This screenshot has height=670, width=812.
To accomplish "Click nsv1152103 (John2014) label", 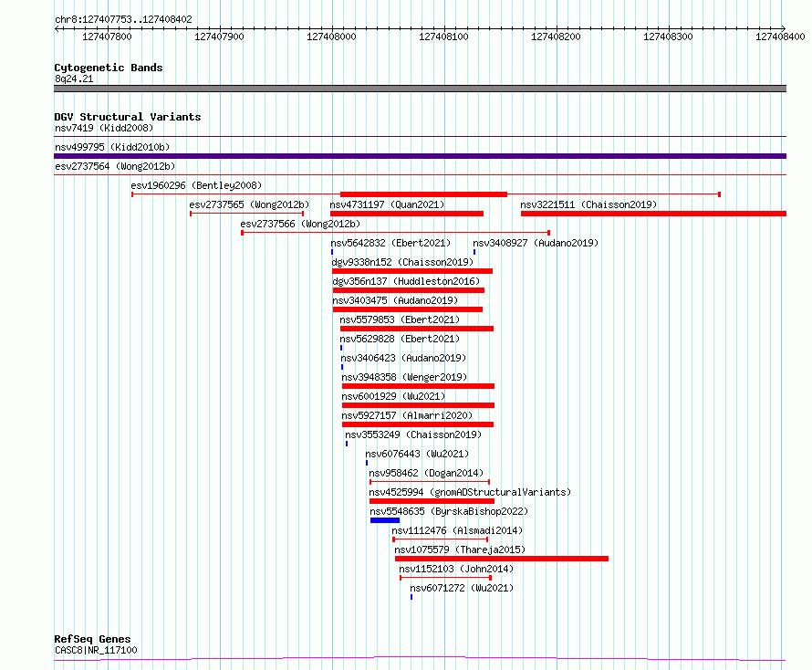I will 456,569.
